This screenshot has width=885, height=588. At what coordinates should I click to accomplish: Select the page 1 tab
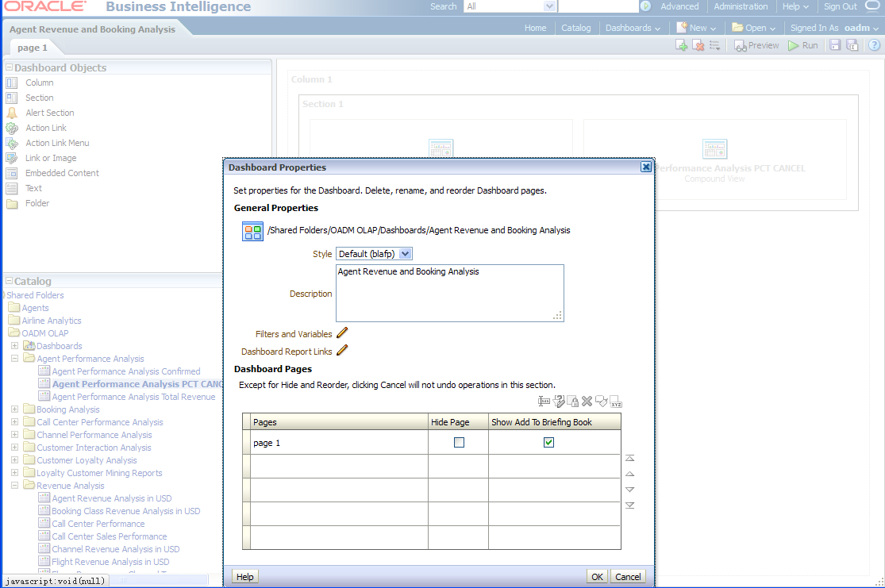33,48
